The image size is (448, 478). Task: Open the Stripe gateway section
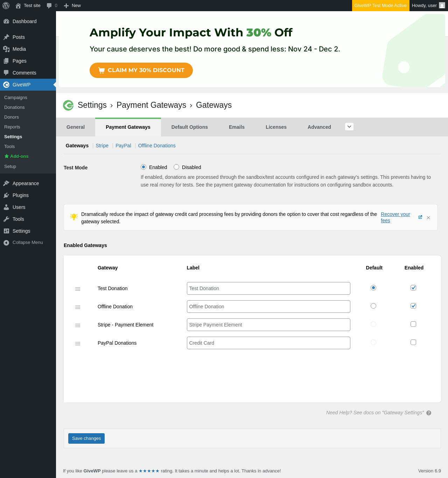coord(102,146)
